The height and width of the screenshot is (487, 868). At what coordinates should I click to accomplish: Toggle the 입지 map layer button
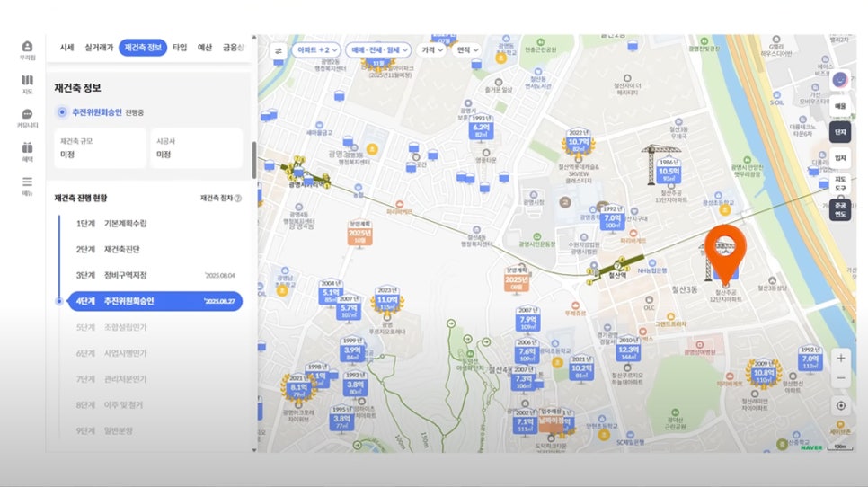pyautogui.click(x=840, y=157)
